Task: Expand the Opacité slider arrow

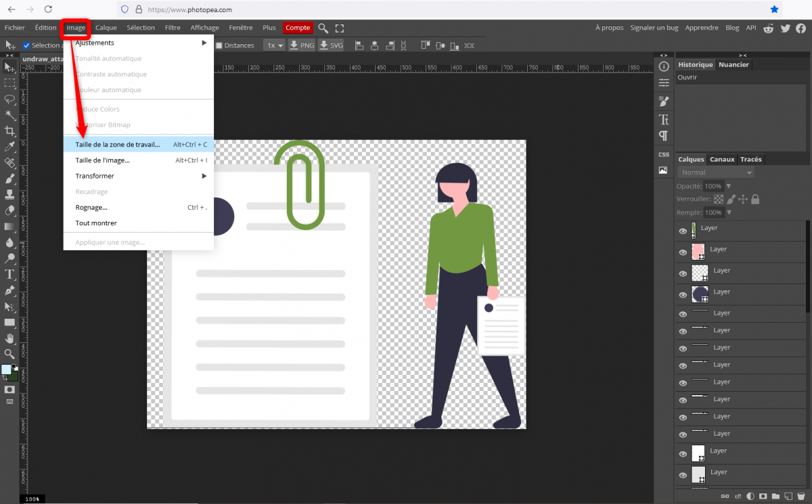Action: coord(728,186)
